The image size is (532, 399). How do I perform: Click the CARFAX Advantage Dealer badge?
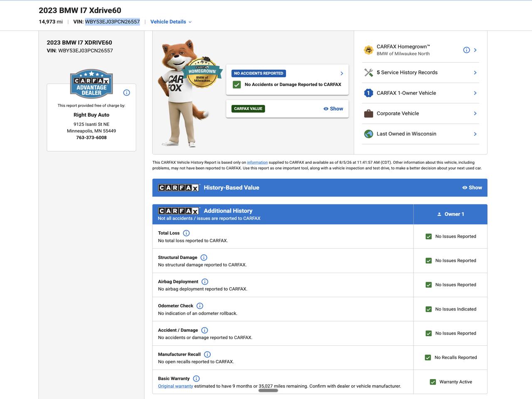[91, 84]
